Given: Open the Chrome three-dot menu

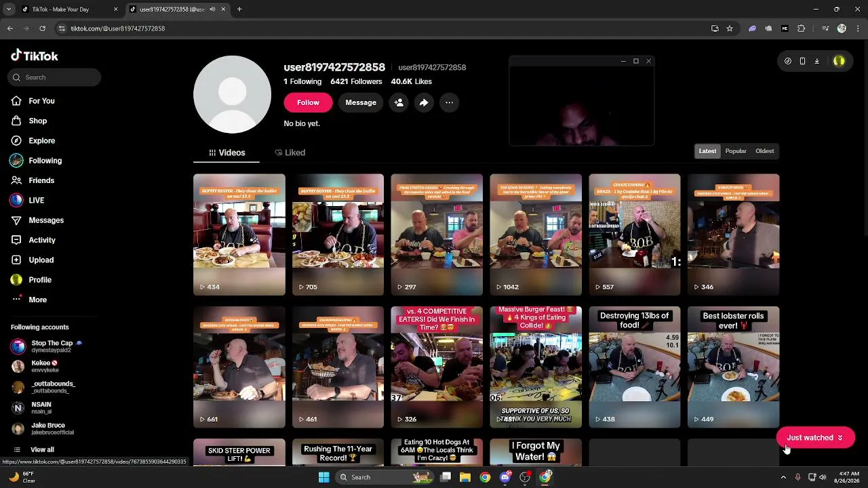Looking at the screenshot, I should pos(856,28).
